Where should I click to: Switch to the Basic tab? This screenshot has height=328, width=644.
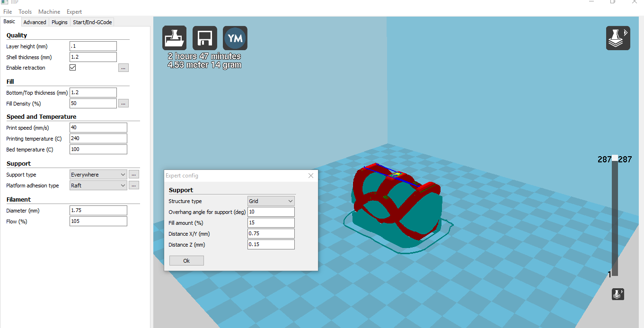pos(9,22)
